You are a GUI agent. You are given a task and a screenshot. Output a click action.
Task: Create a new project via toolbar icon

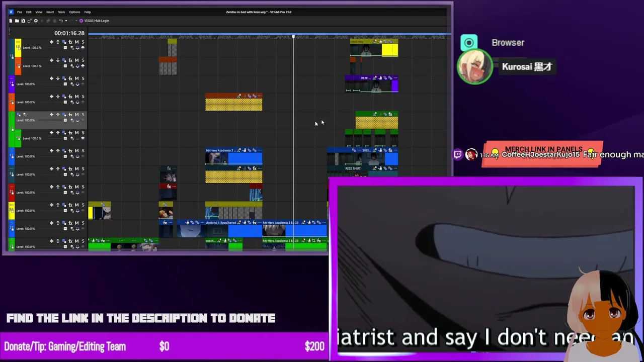(x=11, y=21)
